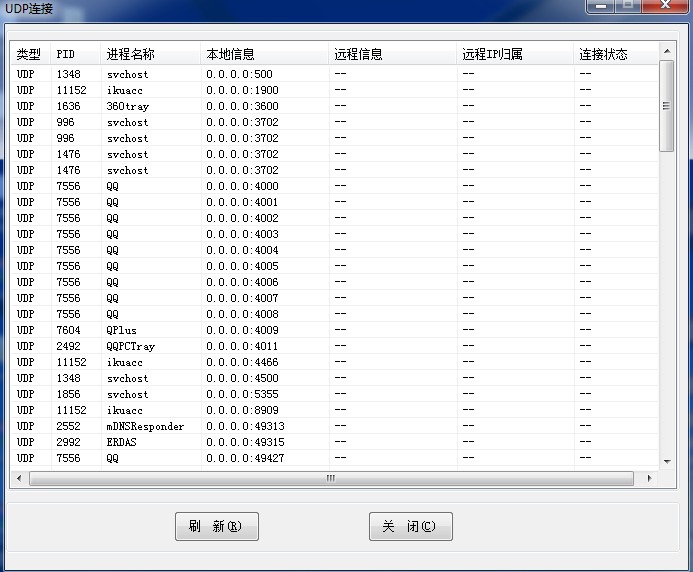Select the QQ row with port 4007

click(x=335, y=298)
